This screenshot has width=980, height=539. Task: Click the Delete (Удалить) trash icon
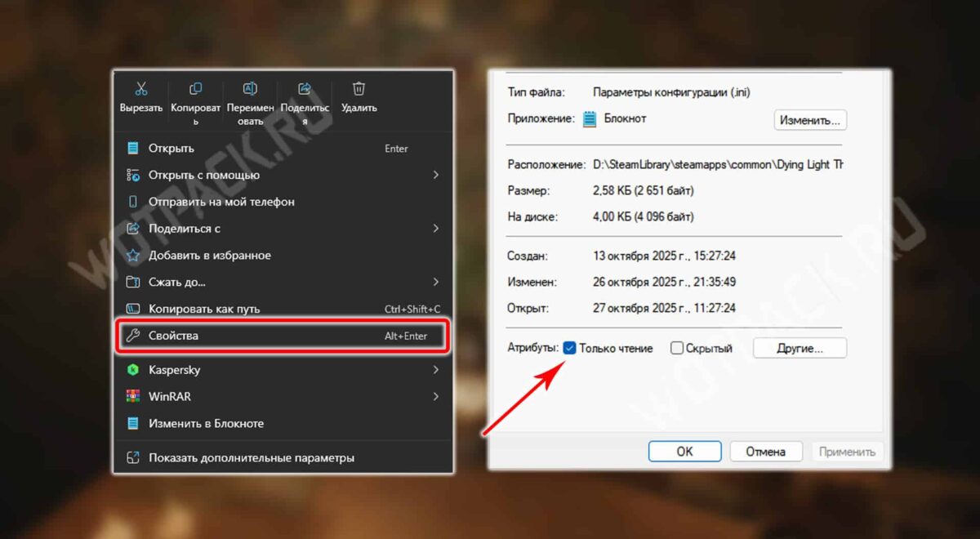click(359, 89)
